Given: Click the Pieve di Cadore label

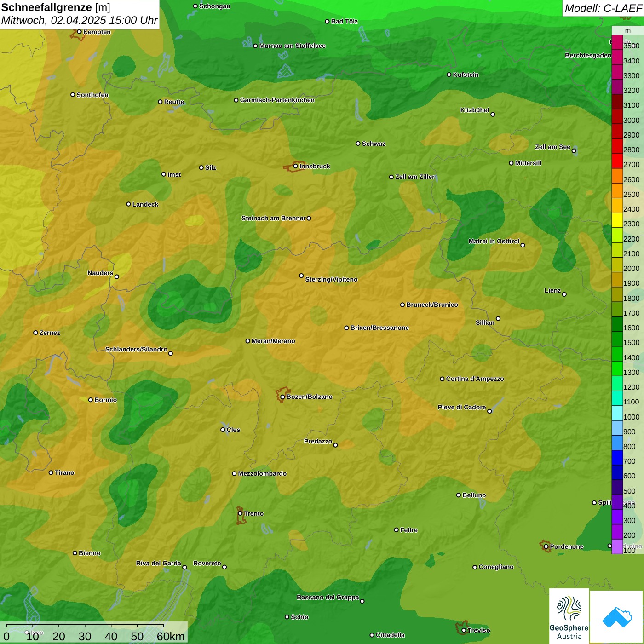Looking at the screenshot, I should [462, 407].
